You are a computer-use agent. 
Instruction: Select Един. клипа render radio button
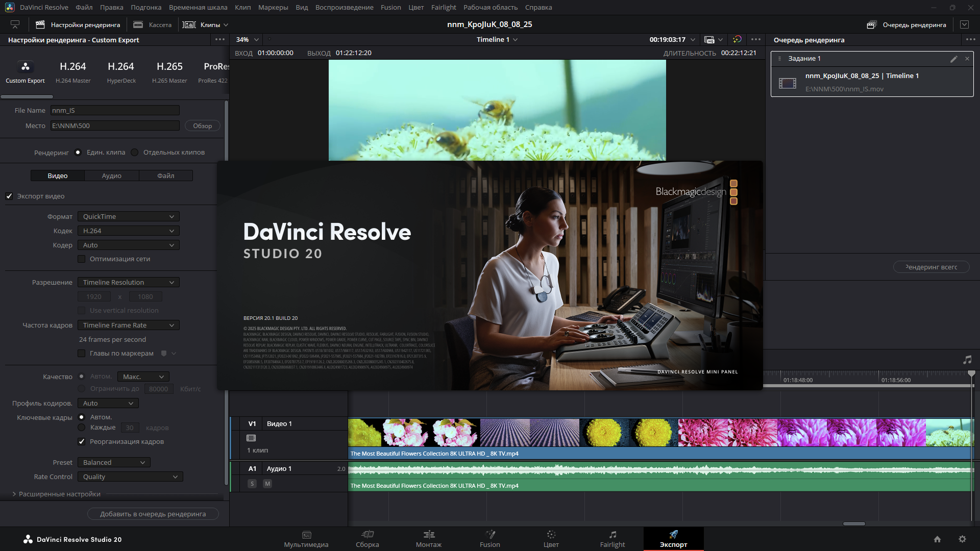click(x=78, y=152)
